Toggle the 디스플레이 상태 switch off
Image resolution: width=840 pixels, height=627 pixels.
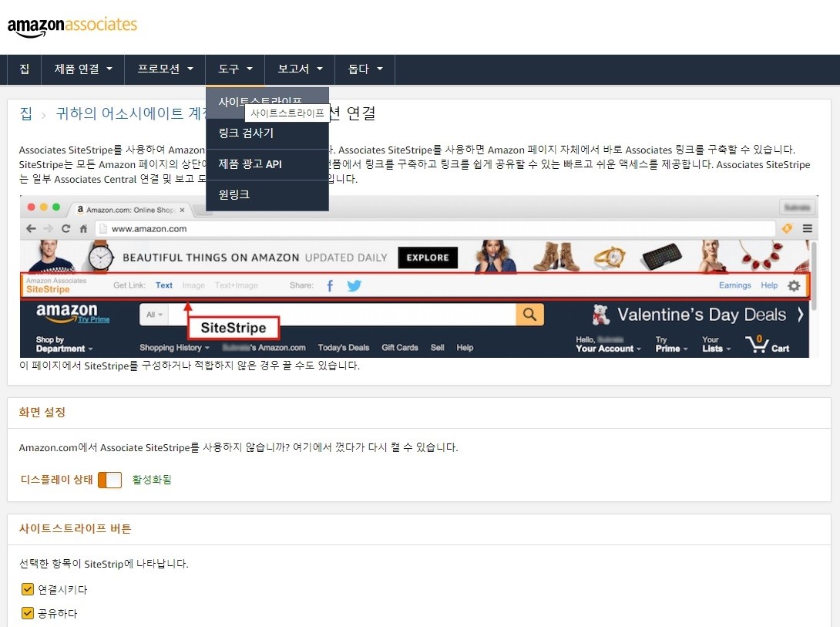pos(110,479)
